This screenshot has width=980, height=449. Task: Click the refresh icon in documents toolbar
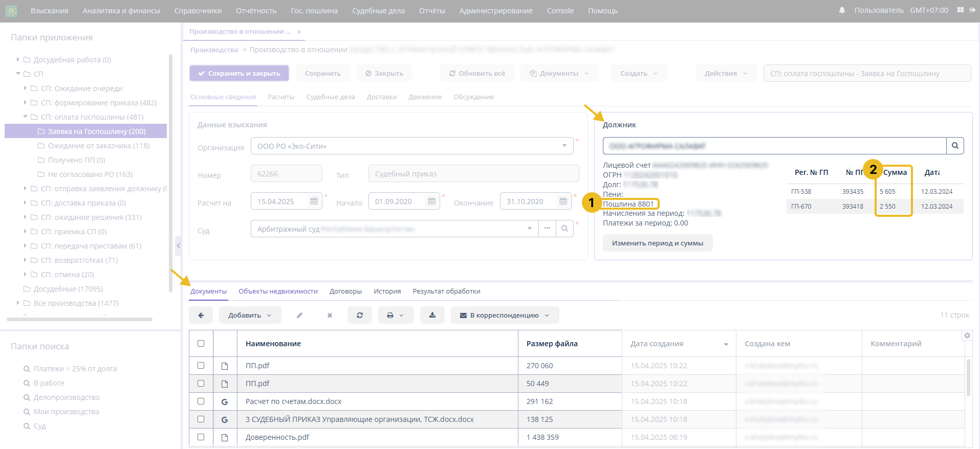[360, 316]
